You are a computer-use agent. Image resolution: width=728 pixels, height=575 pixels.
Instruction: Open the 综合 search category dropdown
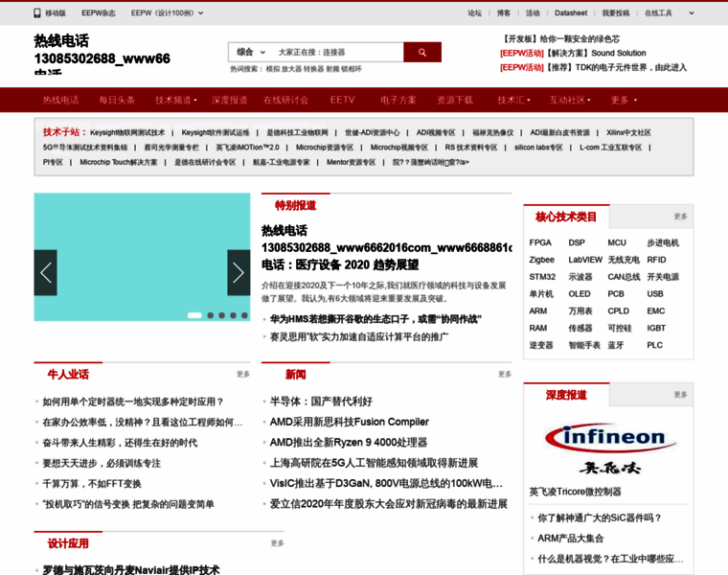pos(250,53)
